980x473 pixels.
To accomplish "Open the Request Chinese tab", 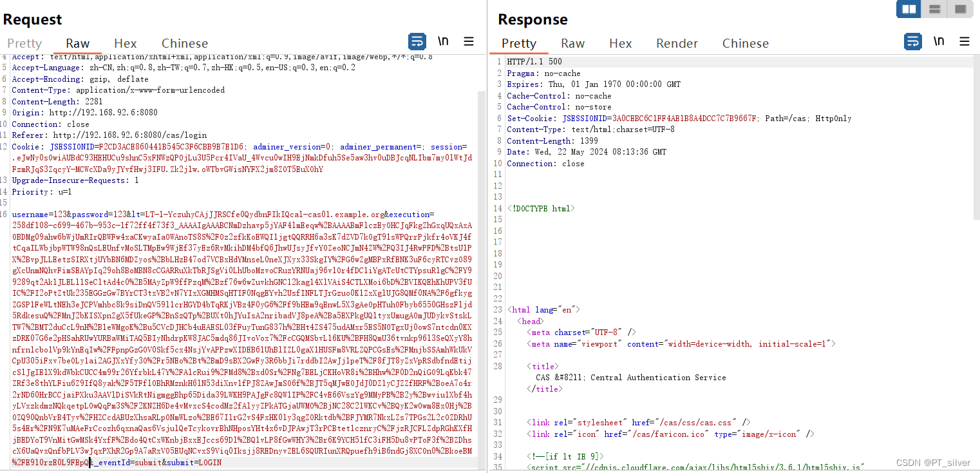I will [x=185, y=43].
